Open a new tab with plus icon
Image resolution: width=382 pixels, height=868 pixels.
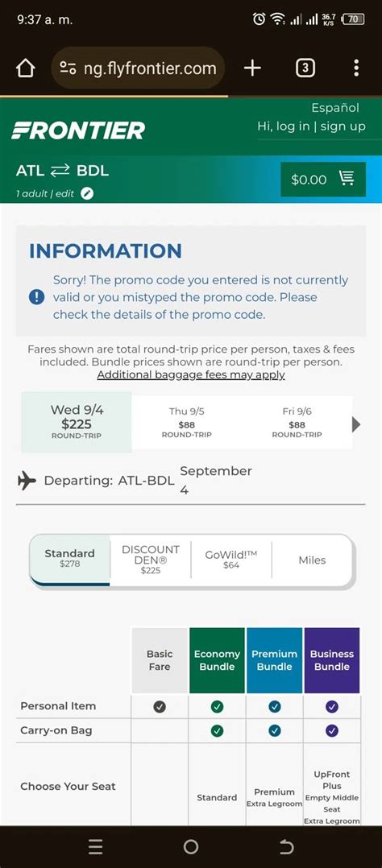click(252, 68)
